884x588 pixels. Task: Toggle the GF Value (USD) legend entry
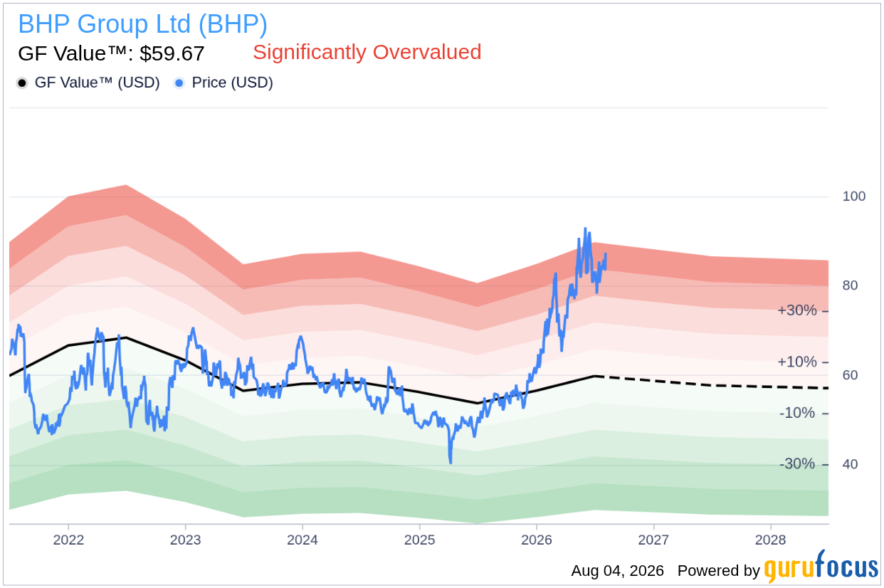[88, 83]
